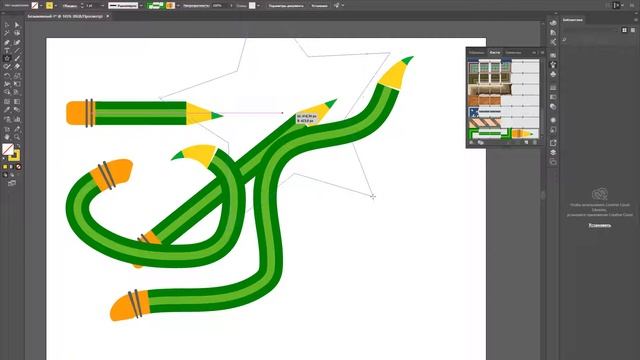Select the active Star tool
This screenshot has width=640, height=360.
click(7, 59)
